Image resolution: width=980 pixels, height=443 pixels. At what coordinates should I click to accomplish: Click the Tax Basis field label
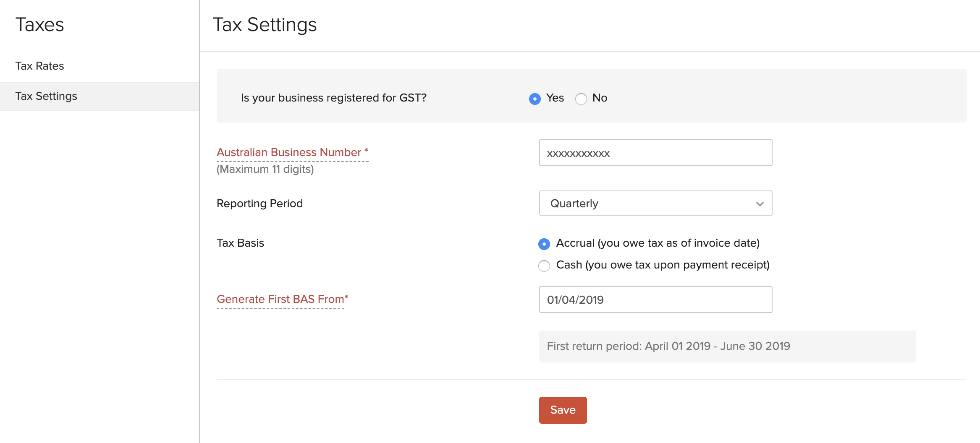click(x=240, y=243)
